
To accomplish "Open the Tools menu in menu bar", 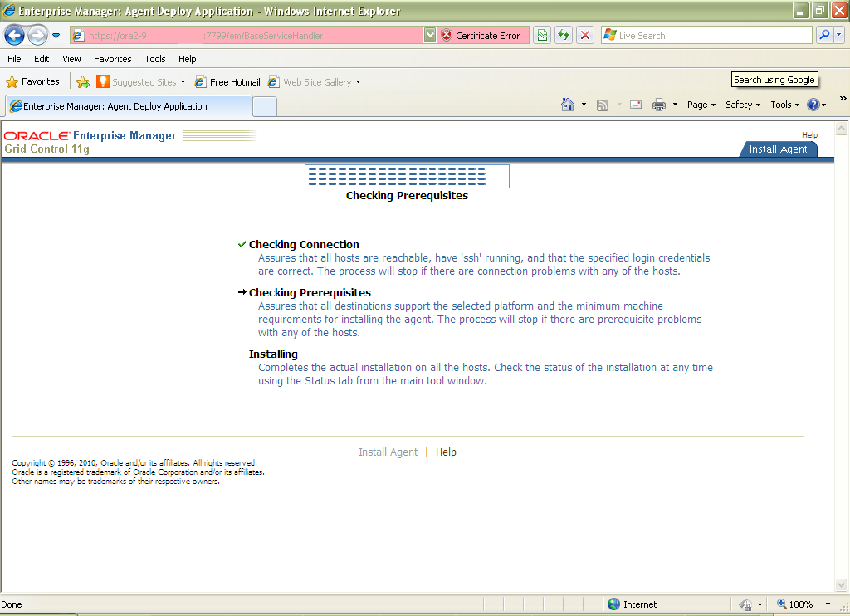I will (155, 59).
